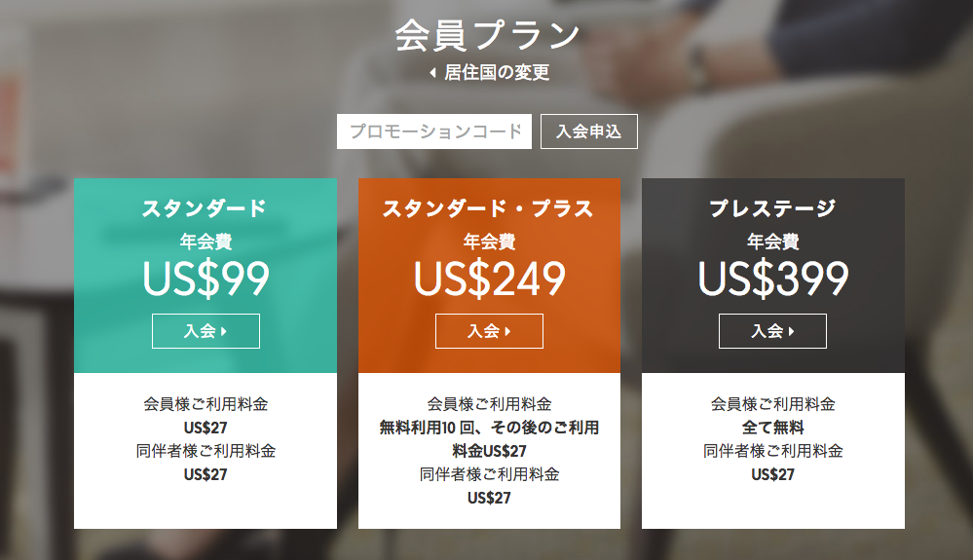Join the スタンダード plan via 入会 button
Screen dimensions: 973x560
click(x=206, y=331)
